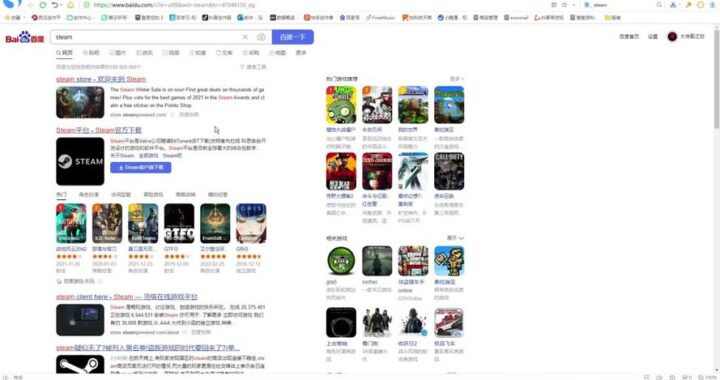This screenshot has width=720, height=380.
Task: Click the magnifier icon in browser search box
Action: pyautogui.click(x=659, y=5)
